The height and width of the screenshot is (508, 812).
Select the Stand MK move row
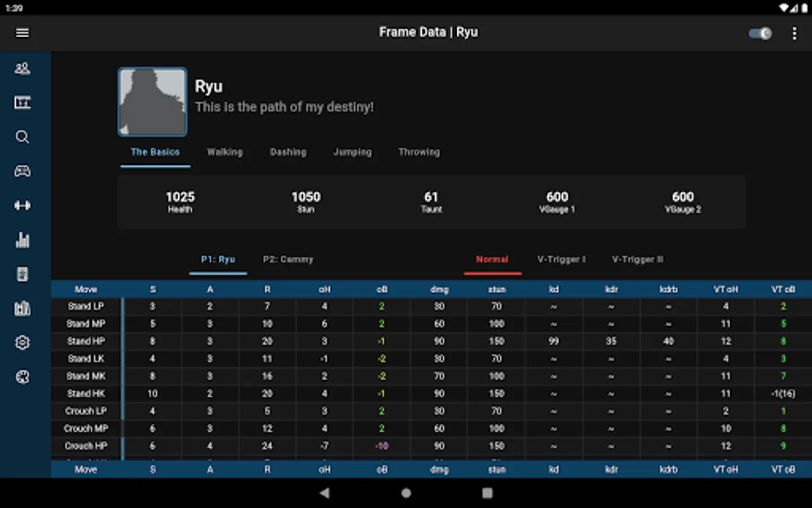tap(431, 376)
